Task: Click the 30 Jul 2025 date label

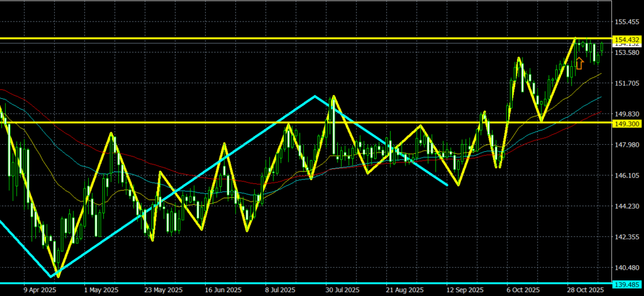Action: click(x=343, y=290)
